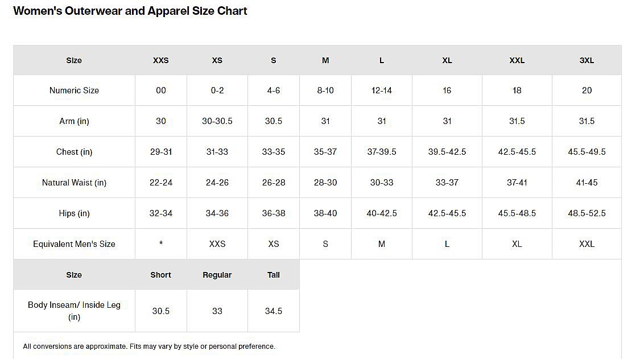Click the Equivalent Men's Size row label
The height and width of the screenshot is (359, 644).
[74, 244]
